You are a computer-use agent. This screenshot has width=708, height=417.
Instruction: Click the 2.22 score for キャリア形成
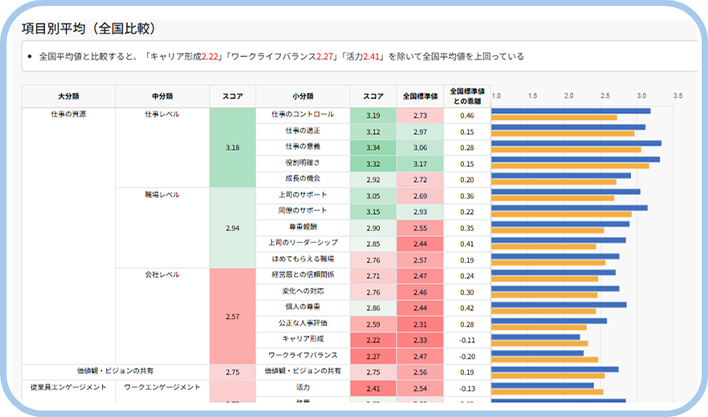(373, 340)
